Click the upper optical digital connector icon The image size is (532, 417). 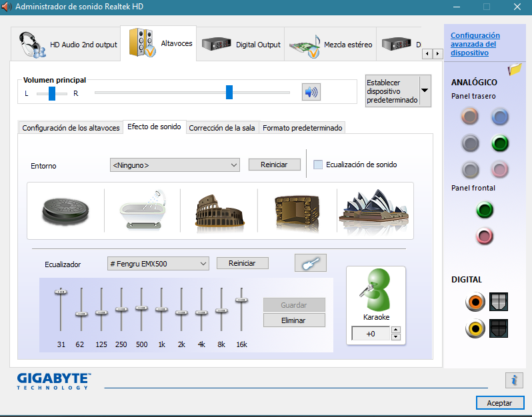coord(499,301)
